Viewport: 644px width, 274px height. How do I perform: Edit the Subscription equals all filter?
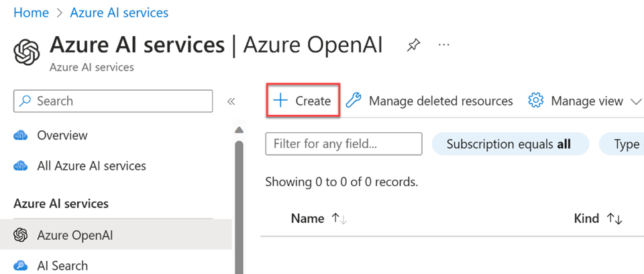[x=511, y=144]
